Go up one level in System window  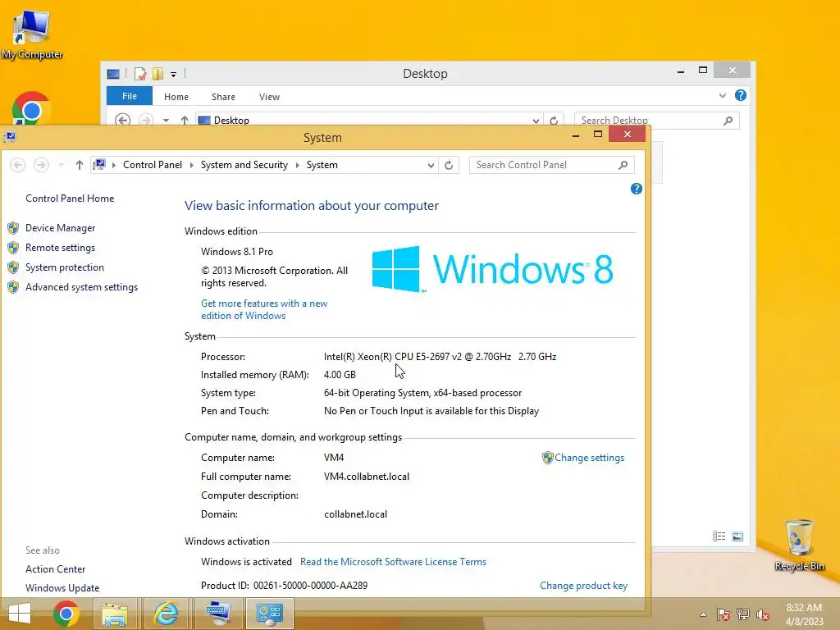[x=80, y=165]
